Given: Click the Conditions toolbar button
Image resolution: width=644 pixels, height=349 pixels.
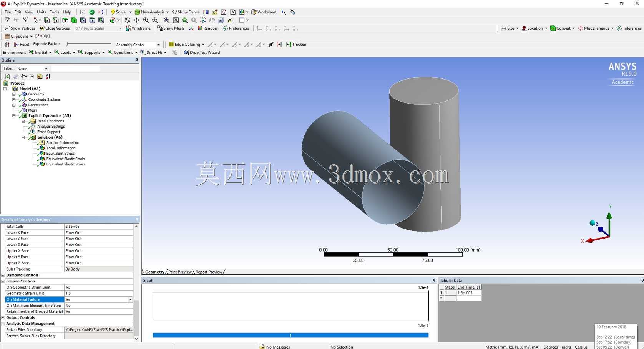Looking at the screenshot, I should tap(122, 52).
